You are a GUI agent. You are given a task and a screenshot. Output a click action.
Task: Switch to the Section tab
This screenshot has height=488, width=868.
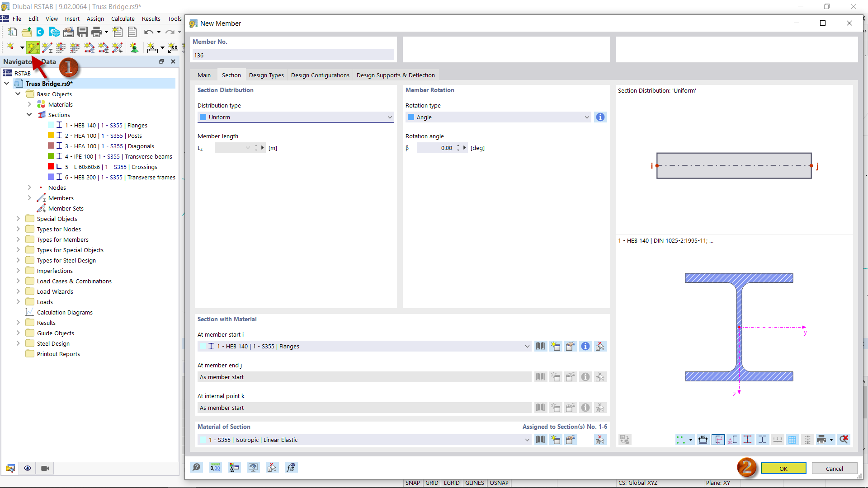[231, 75]
